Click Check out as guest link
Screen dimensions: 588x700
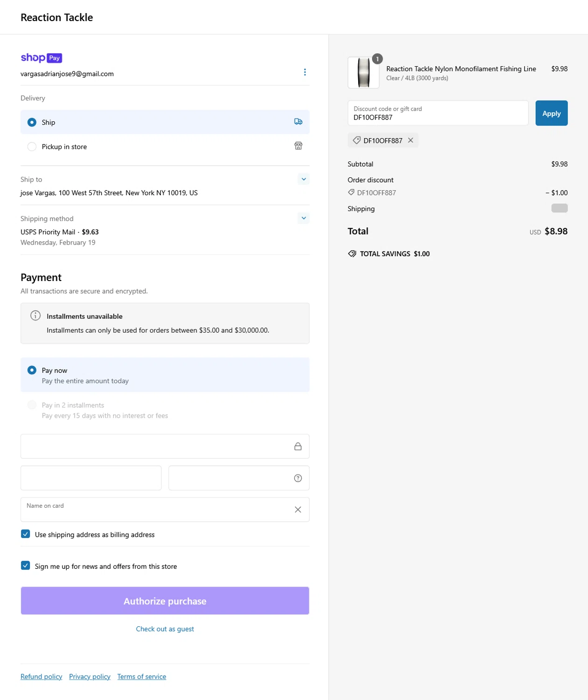point(165,629)
